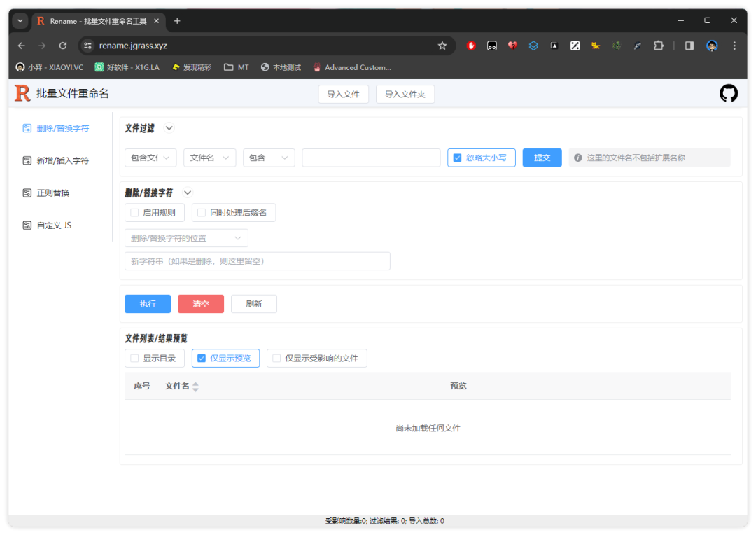Switch to 新增/插入字符 in the sidebar
This screenshot has height=535, width=756.
63,160
